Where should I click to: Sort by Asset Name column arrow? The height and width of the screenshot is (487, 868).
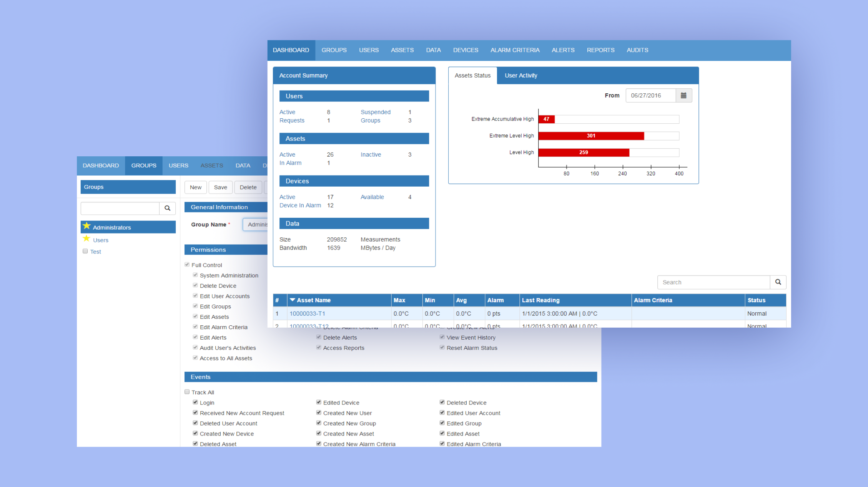pyautogui.click(x=293, y=300)
